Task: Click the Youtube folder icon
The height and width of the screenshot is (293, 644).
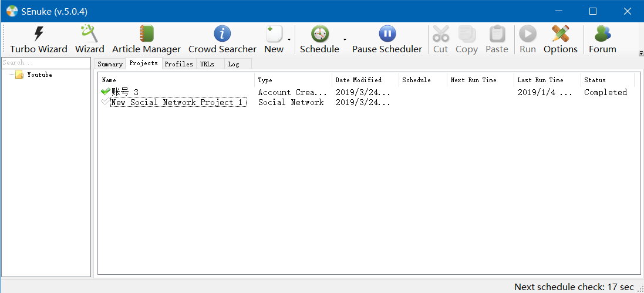Action: [19, 75]
